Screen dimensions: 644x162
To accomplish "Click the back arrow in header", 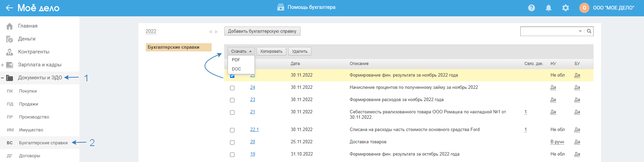I will pos(9,8).
